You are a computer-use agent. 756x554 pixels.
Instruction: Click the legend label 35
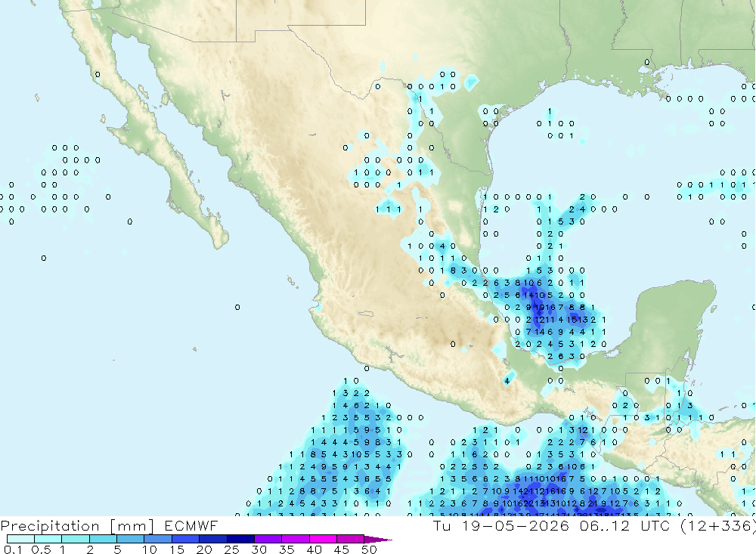(287, 549)
